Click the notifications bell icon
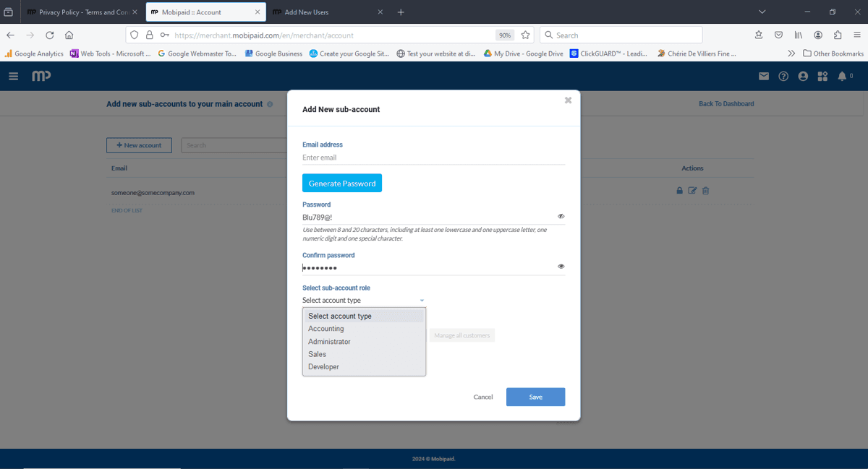This screenshot has width=868, height=469. [x=842, y=76]
